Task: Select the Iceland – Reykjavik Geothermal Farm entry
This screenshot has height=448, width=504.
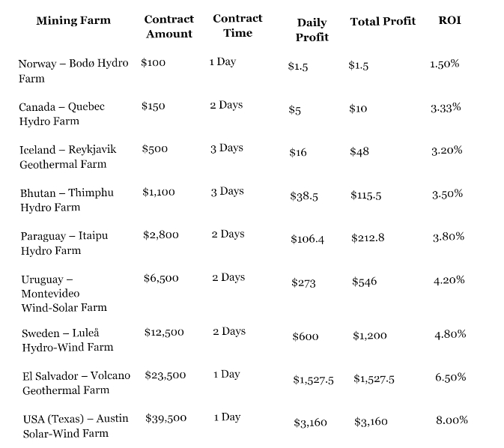Action: (x=67, y=157)
